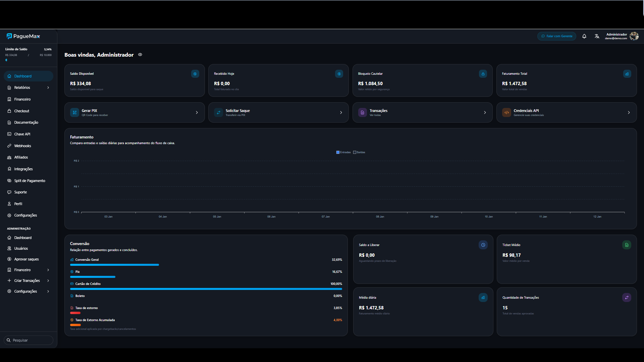644x362 pixels.
Task: Click the Falar com Gerente button
Action: [556, 36]
